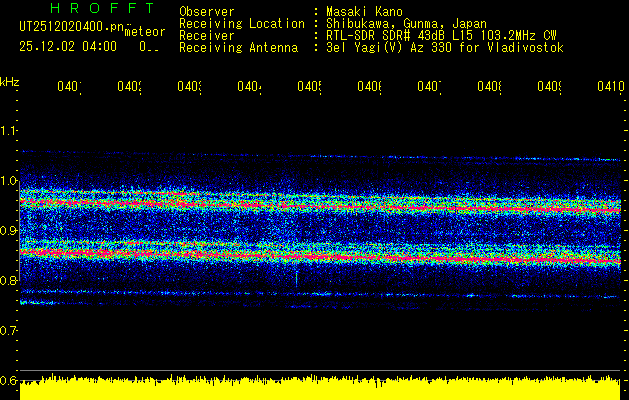The height and width of the screenshot is (400, 629).
Task: Click the green meteor label
Action: [144, 33]
